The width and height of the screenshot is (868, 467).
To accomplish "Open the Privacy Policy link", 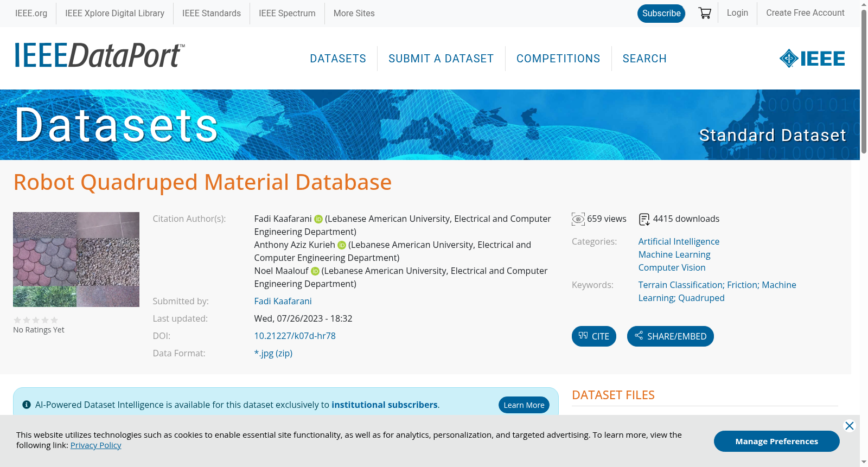I will coord(96,445).
